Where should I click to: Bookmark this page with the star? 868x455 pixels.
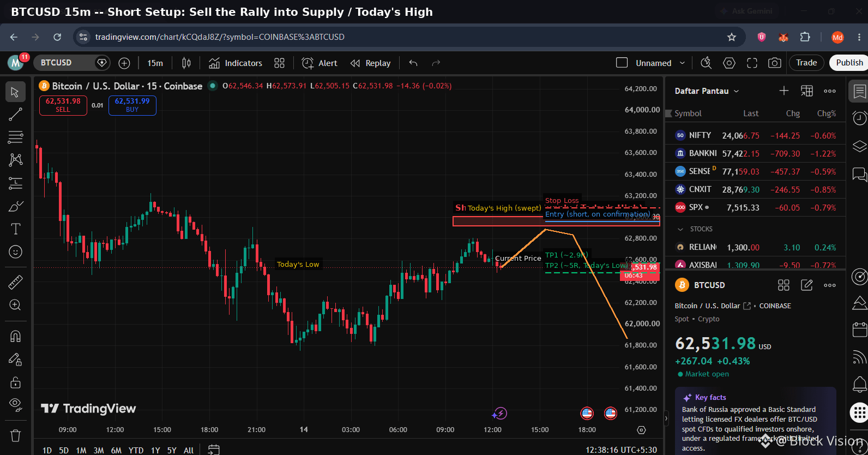[732, 37]
